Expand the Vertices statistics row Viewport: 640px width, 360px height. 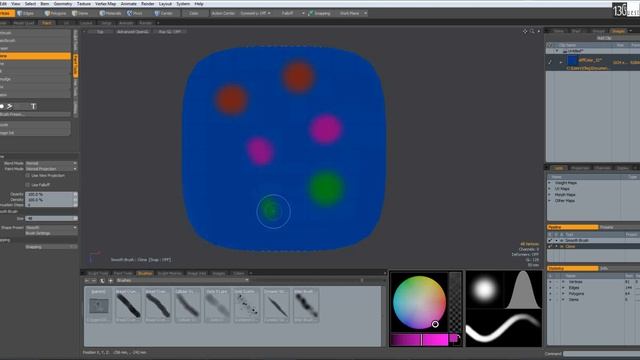coord(563,282)
